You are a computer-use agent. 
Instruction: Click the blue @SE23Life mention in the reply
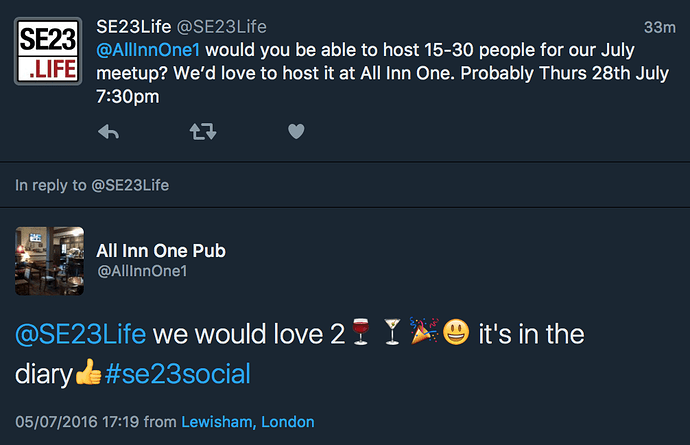[81, 334]
